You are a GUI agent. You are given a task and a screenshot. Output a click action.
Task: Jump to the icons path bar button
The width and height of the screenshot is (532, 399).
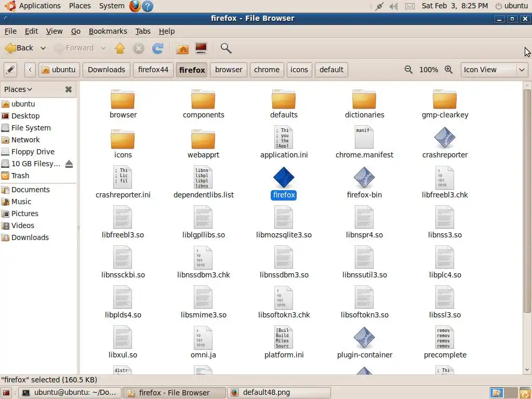[299, 70]
